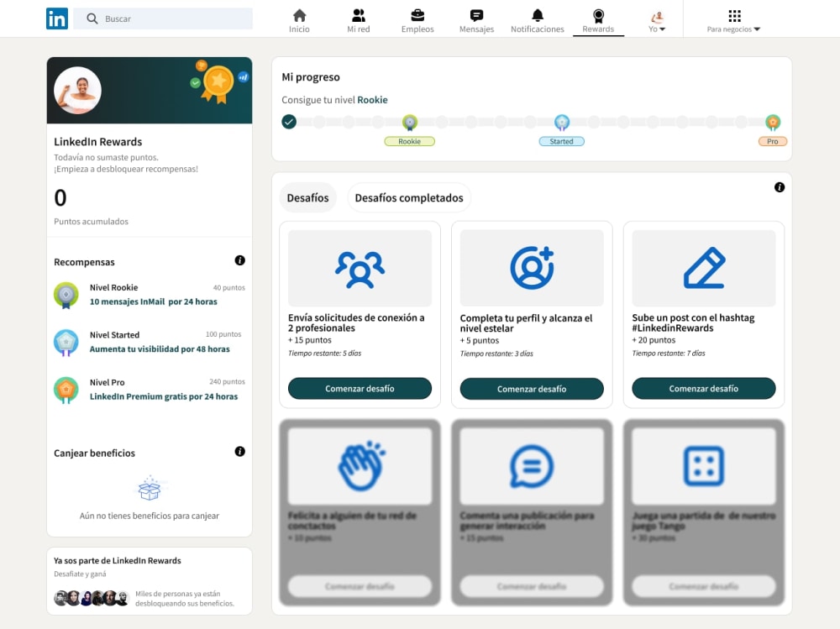Open Notificaciones bell
Image resolution: width=840 pixels, height=629 pixels.
pos(538,21)
